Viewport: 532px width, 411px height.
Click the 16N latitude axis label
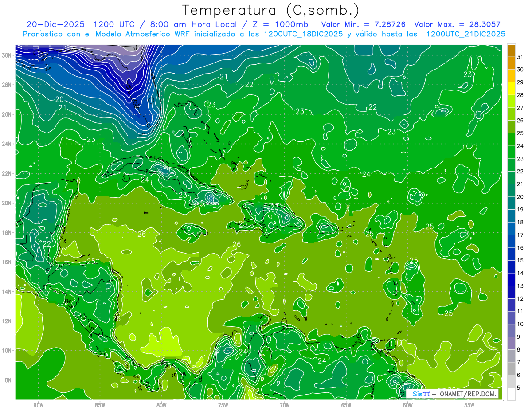[x=8, y=262]
